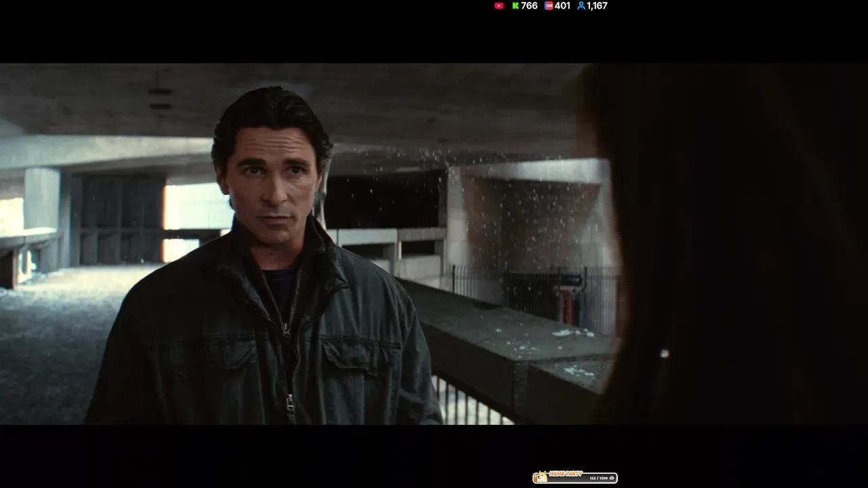The width and height of the screenshot is (868, 488).
Task: Click the 125 / 1500 progress counter
Action: [599, 479]
